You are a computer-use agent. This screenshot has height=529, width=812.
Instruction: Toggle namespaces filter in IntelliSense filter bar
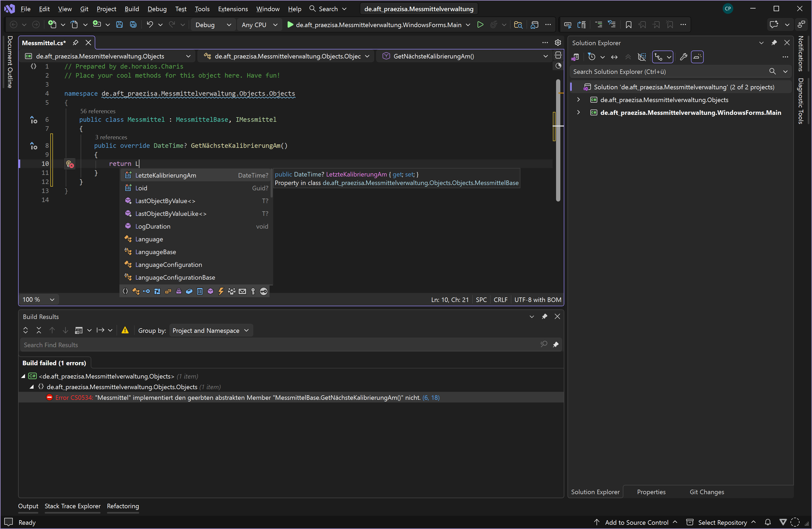tap(125, 291)
